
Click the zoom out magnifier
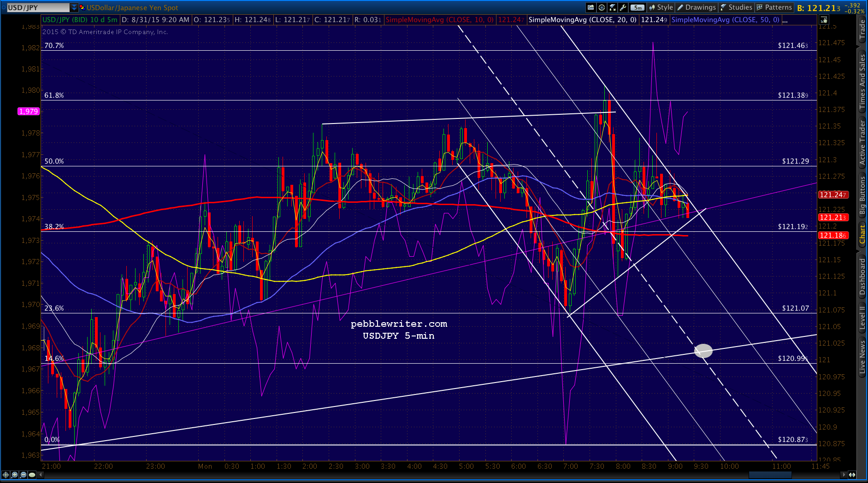point(24,475)
